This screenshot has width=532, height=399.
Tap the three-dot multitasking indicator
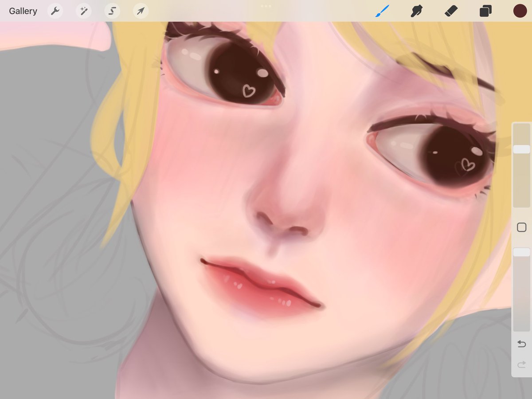[x=266, y=6]
